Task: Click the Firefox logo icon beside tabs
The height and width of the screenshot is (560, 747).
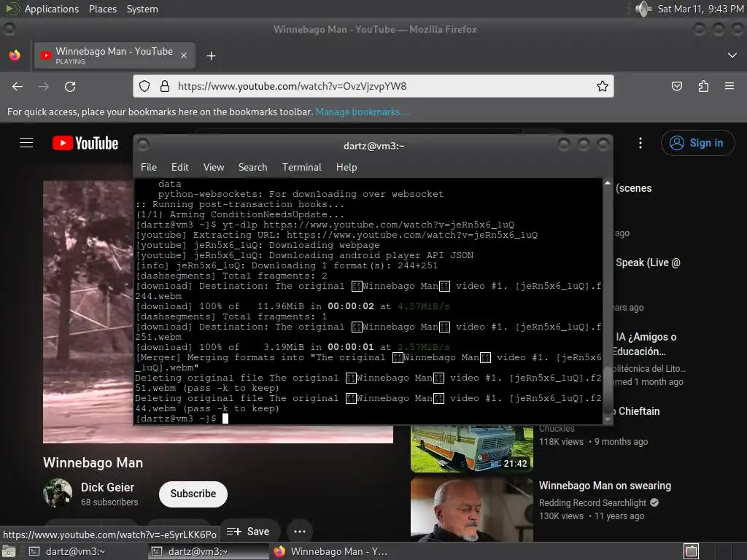Action: [15, 55]
